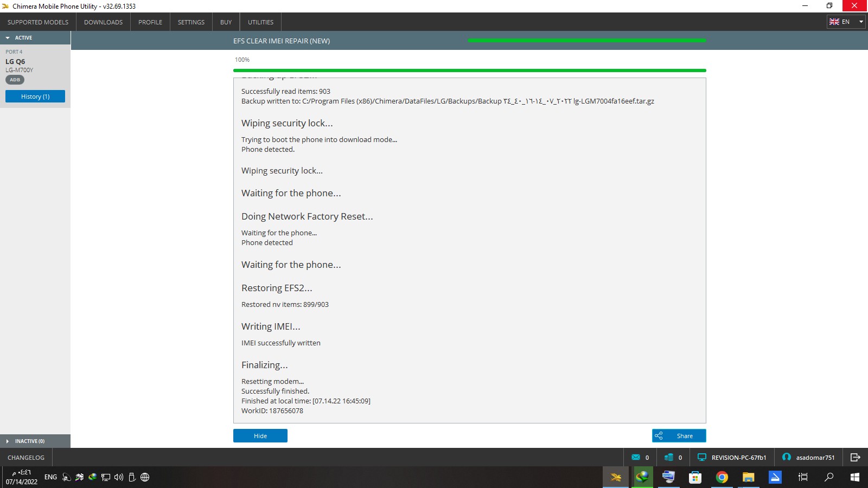Click the user avatar icon for asadomar751
868x488 pixels.
click(x=787, y=458)
